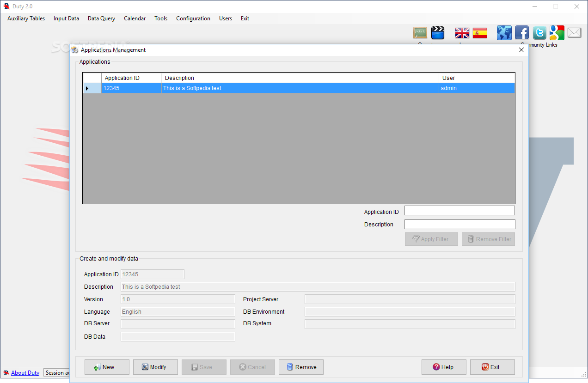588x383 pixels.
Task: Click the row selector arrow for 12345
Action: [x=92, y=88]
